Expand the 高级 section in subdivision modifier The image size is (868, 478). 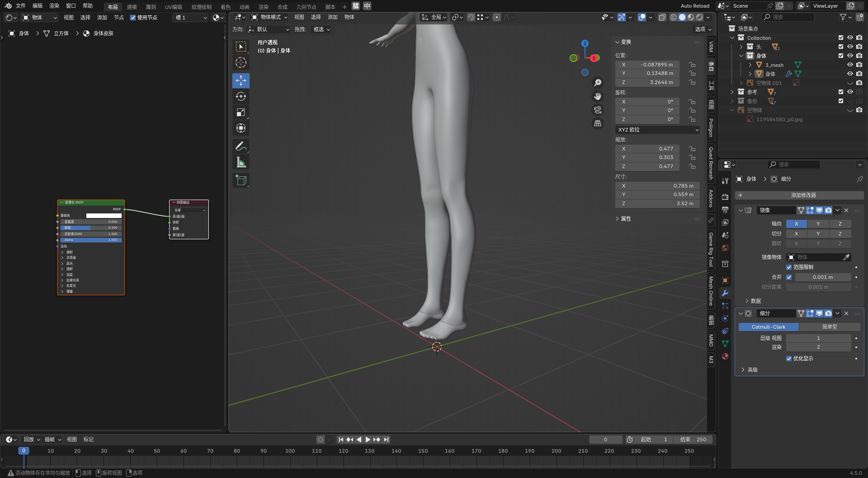point(752,370)
